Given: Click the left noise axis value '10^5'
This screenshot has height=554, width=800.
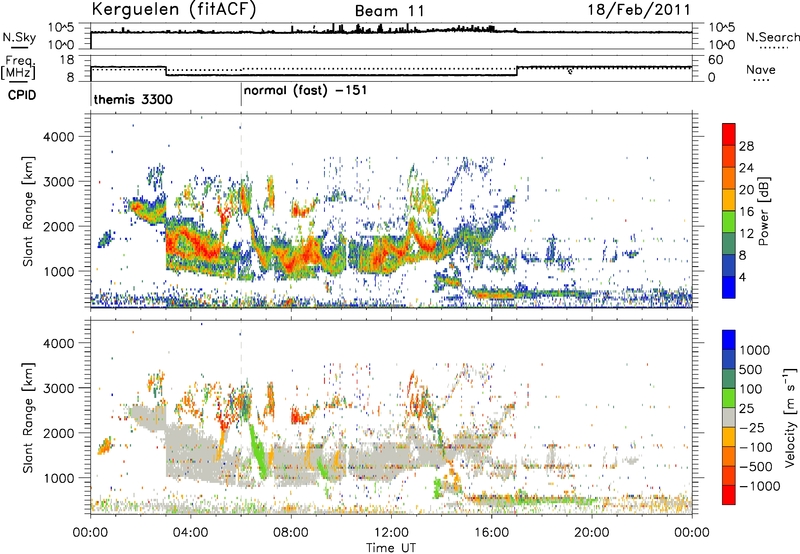Looking at the screenshot, I should click(61, 27).
